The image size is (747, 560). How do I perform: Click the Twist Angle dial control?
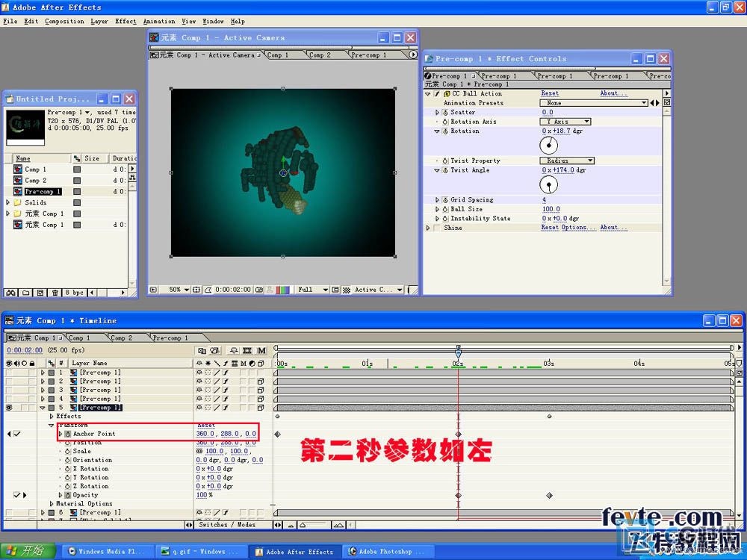pyautogui.click(x=549, y=184)
